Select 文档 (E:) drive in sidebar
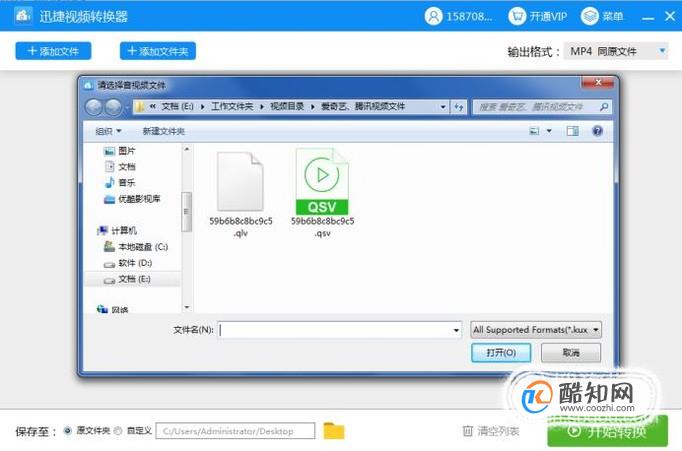682x451 pixels. [x=132, y=279]
